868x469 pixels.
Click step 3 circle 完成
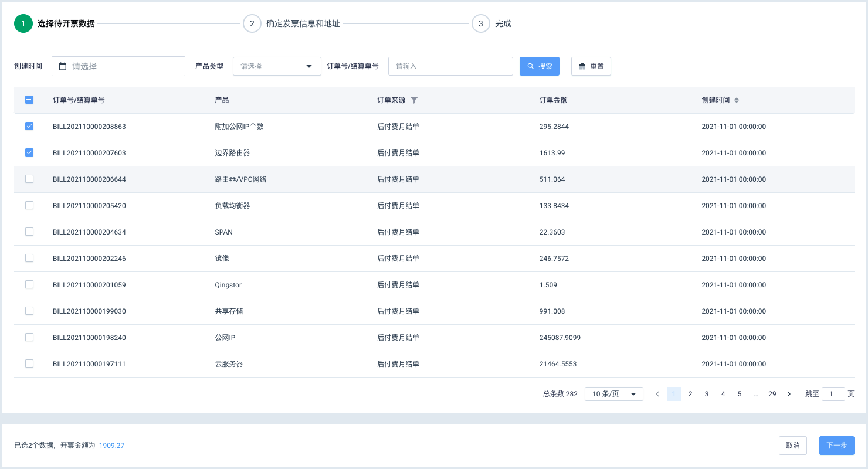[x=480, y=23]
